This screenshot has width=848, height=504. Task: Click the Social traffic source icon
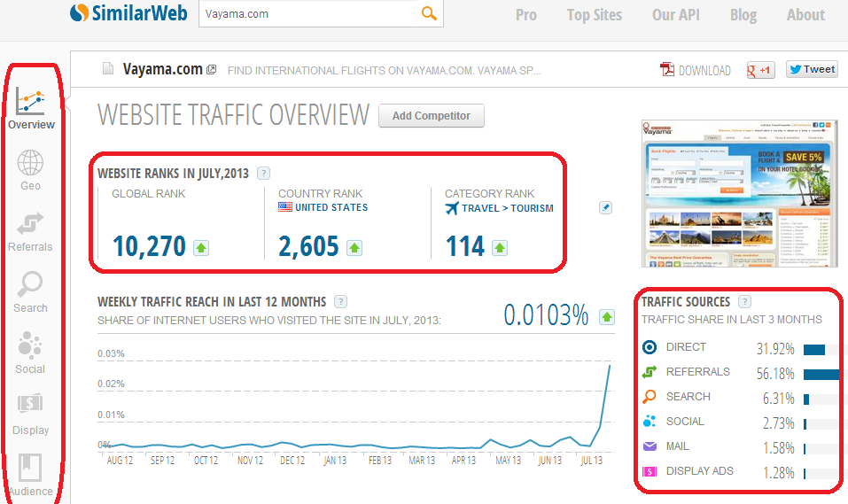click(650, 422)
